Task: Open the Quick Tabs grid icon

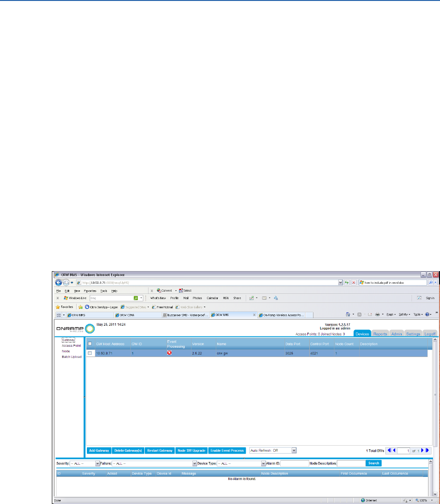Action: (58, 315)
